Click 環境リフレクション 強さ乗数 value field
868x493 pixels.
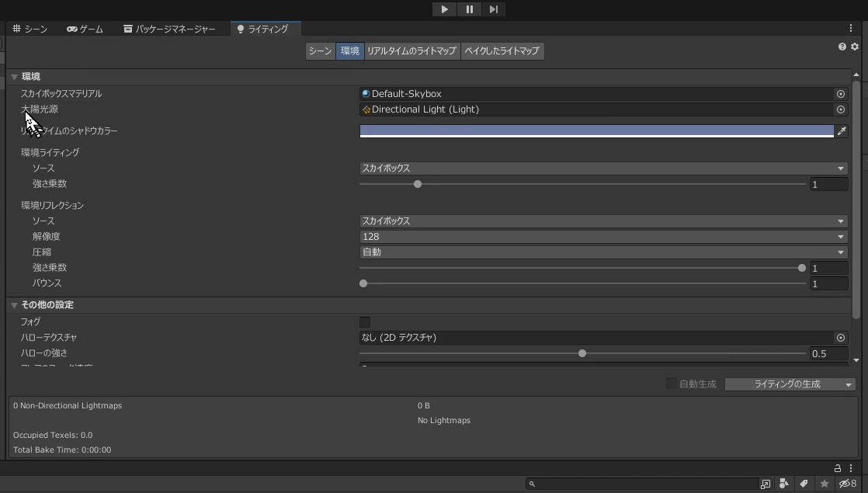pos(828,269)
